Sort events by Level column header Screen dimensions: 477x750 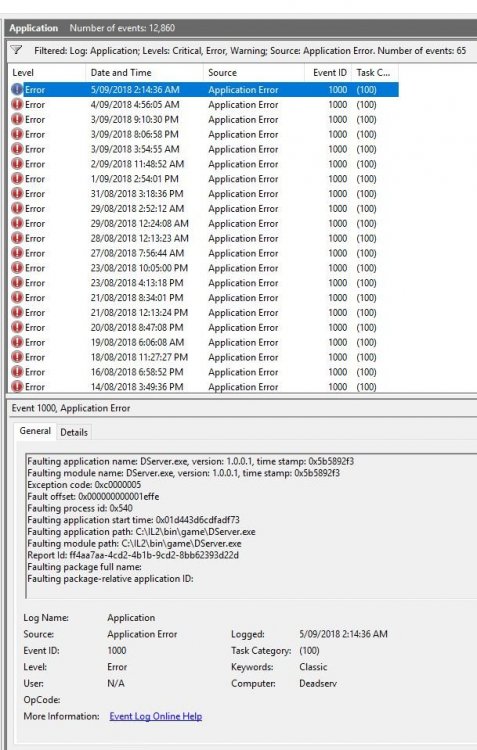pyautogui.click(x=47, y=73)
